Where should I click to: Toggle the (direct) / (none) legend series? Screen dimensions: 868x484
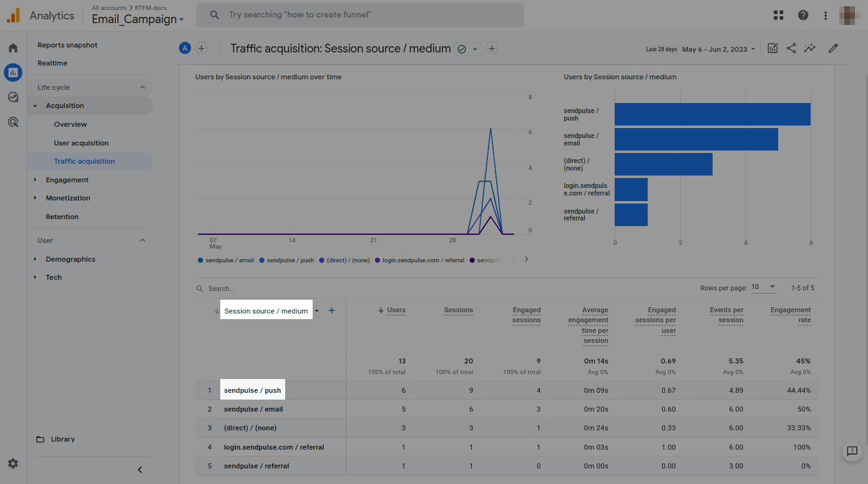tap(348, 260)
